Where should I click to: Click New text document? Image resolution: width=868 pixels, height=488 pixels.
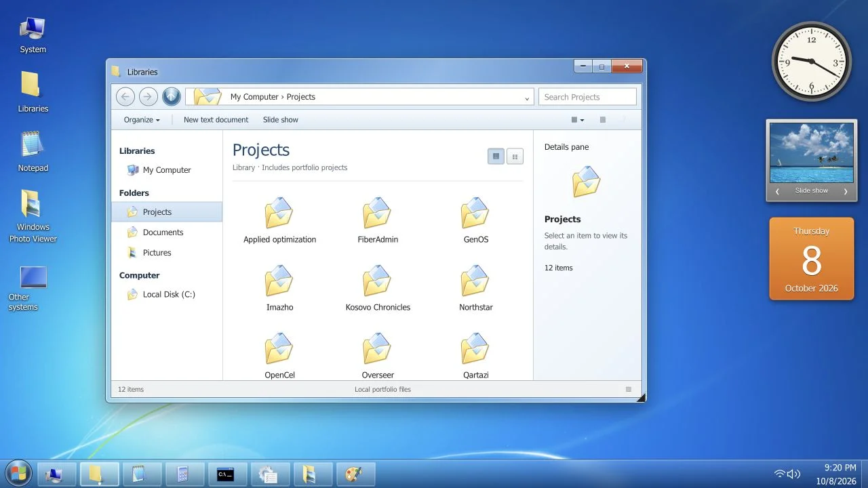pyautogui.click(x=216, y=120)
